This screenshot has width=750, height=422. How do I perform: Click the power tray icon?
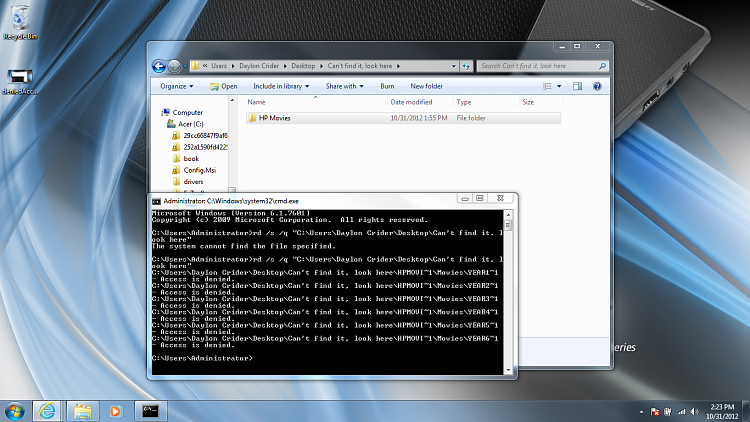point(668,411)
